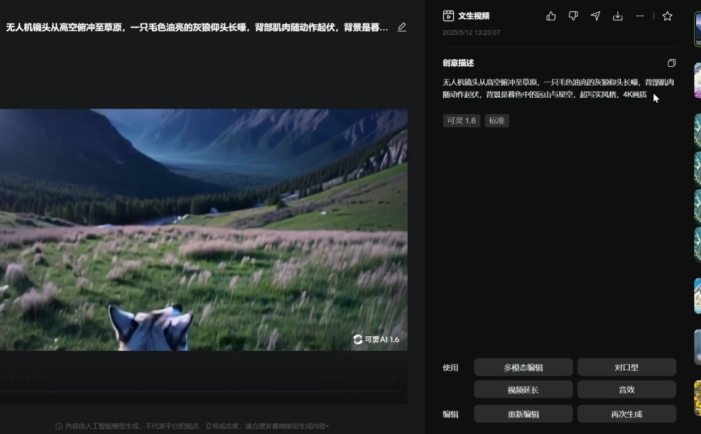Favorite the video with the star icon
Viewport: 701px width, 434px height.
pyautogui.click(x=667, y=16)
